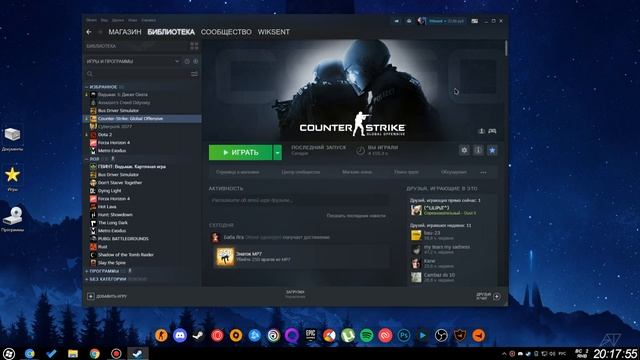Click the Windows Start button
Image resolution: width=640 pixels, height=360 pixels.
point(9,353)
